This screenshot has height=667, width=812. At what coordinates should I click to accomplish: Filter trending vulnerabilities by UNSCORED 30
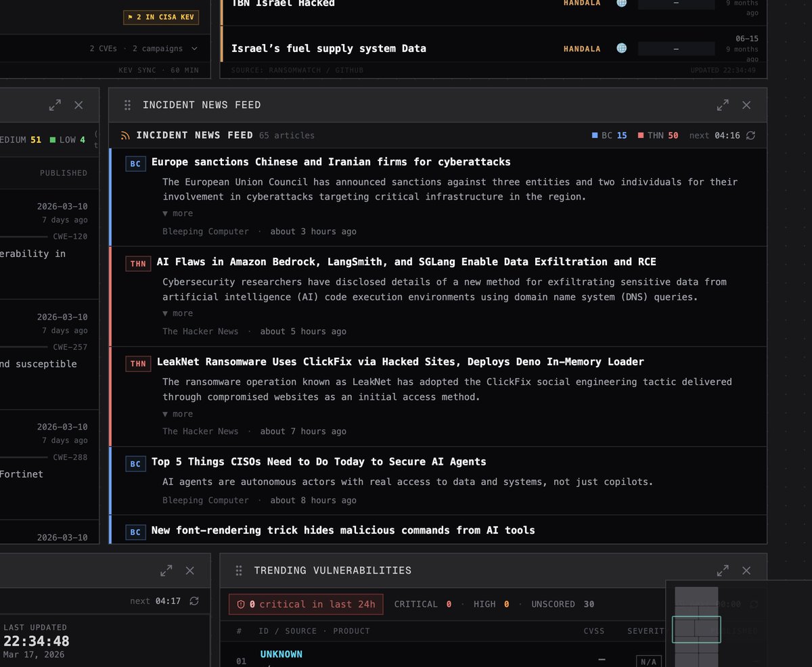point(563,604)
